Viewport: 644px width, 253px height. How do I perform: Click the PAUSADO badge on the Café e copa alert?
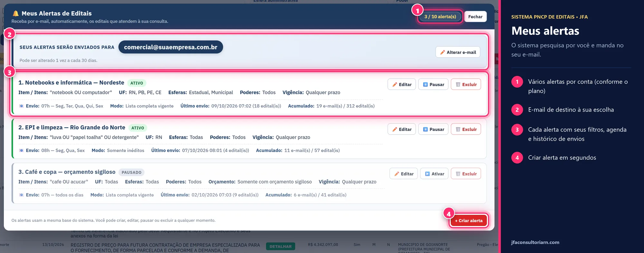point(131,172)
